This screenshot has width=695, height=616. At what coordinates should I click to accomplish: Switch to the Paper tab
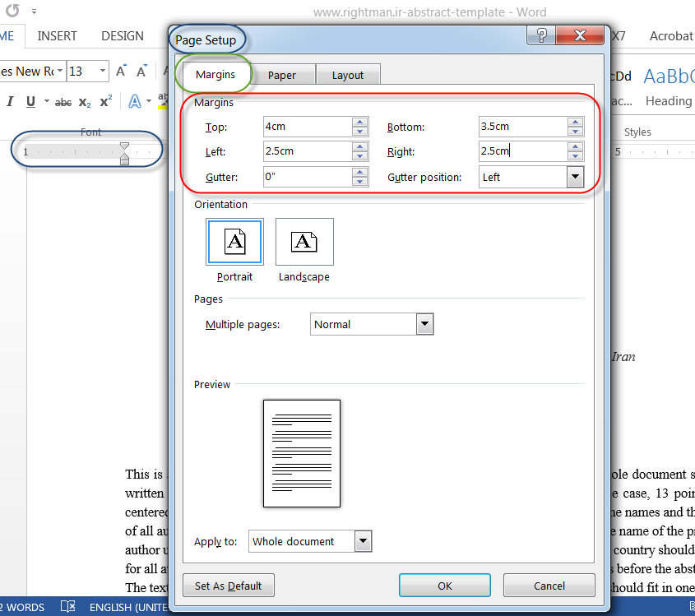(x=282, y=75)
